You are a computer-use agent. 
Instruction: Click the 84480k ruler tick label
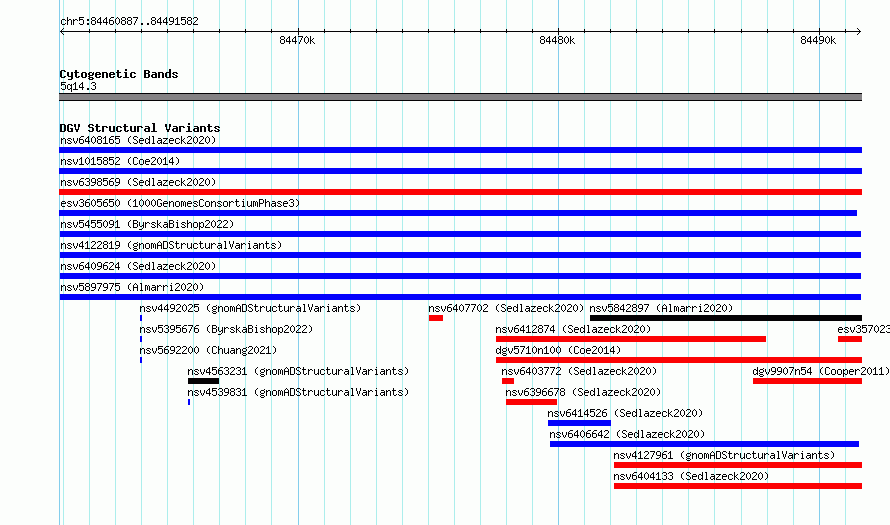pyautogui.click(x=557, y=40)
